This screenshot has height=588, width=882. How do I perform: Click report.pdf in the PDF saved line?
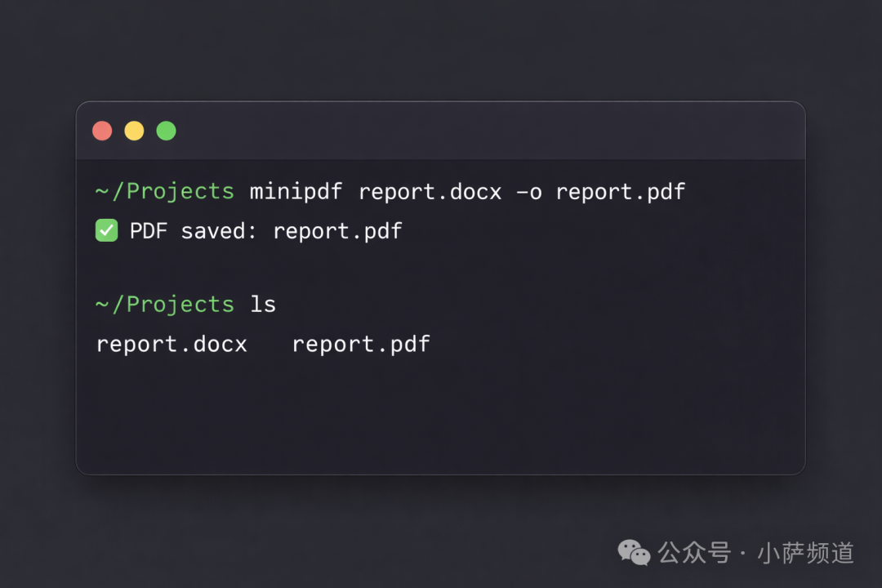tap(337, 231)
